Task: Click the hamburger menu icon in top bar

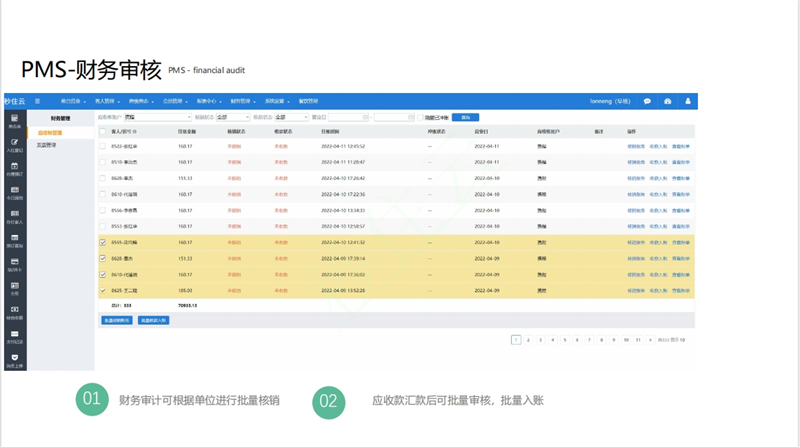Action: tap(38, 101)
